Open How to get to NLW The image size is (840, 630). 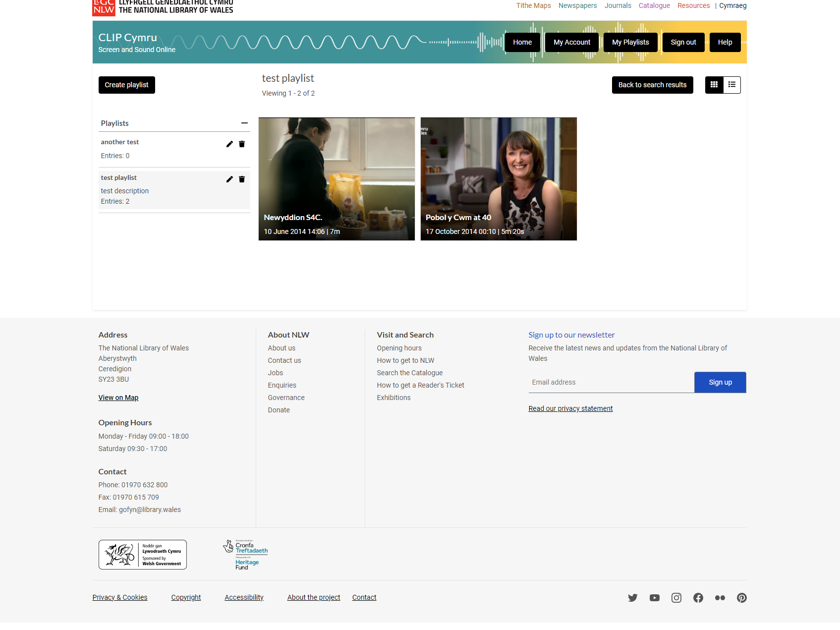point(405,360)
